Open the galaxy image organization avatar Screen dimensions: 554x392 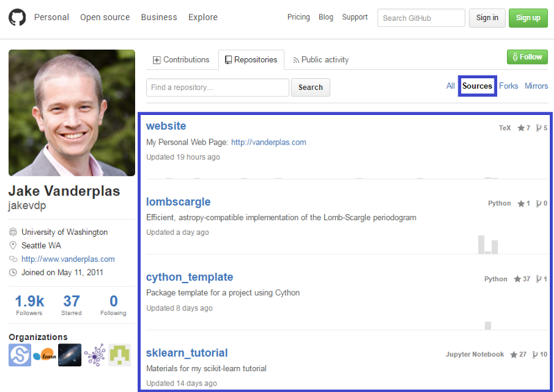(70, 355)
